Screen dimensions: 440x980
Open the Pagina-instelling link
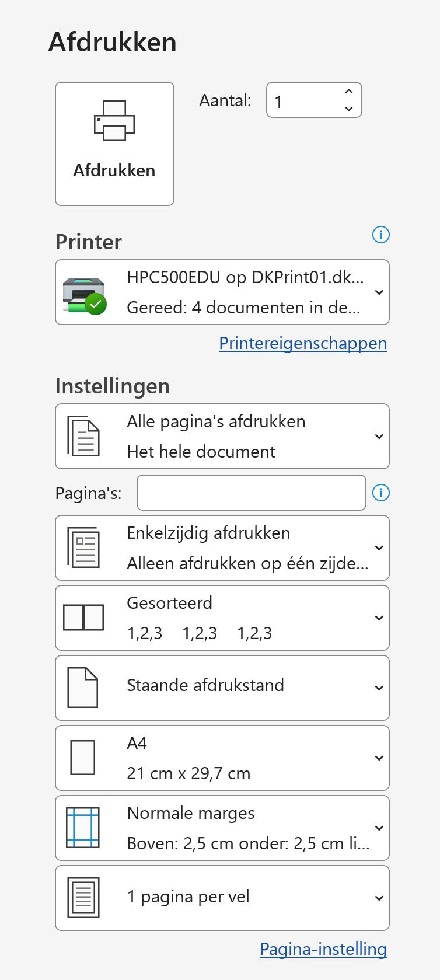pyautogui.click(x=323, y=949)
